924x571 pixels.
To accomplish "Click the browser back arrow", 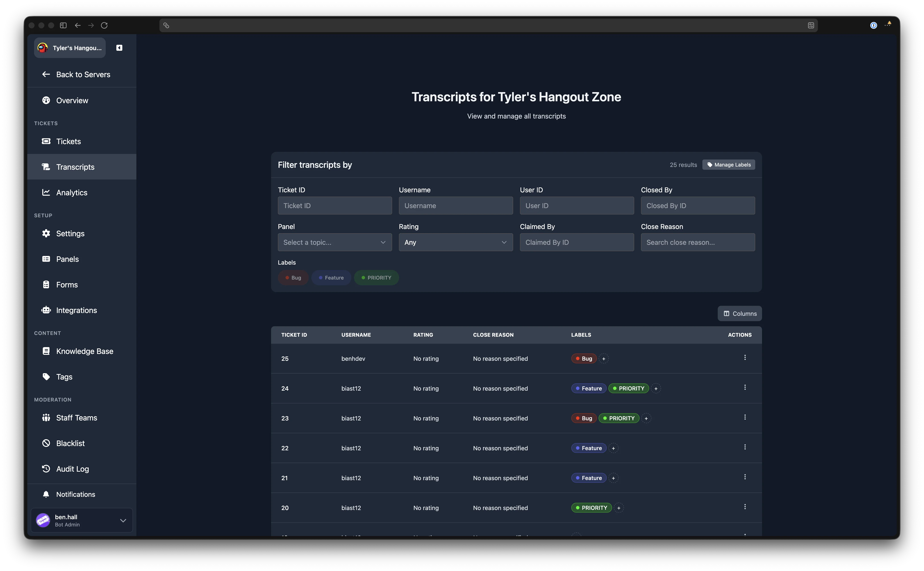I will coord(78,25).
